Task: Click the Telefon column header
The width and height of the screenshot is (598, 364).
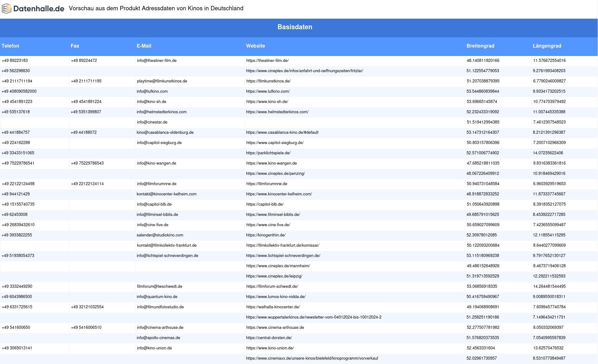Action: click(x=10, y=46)
